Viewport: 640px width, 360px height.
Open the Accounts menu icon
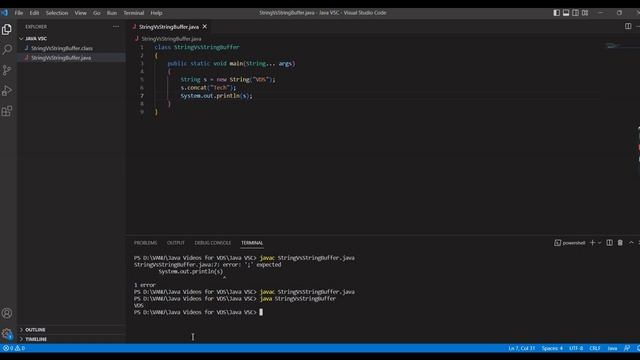(7, 313)
